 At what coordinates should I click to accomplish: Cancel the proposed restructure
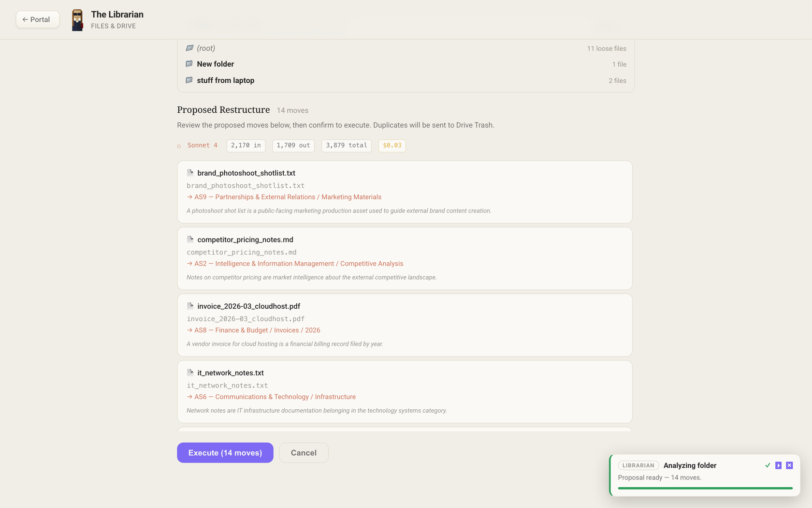coord(304,453)
